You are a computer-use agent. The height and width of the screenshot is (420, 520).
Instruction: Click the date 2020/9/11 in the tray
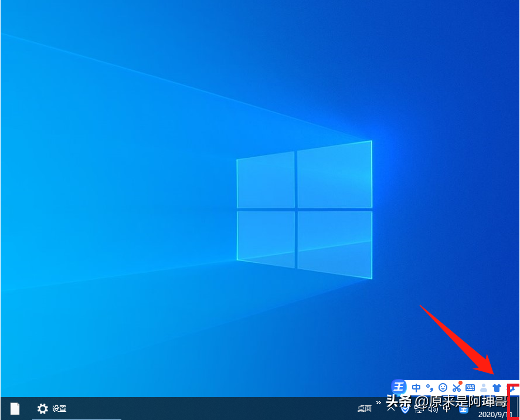tap(495, 414)
